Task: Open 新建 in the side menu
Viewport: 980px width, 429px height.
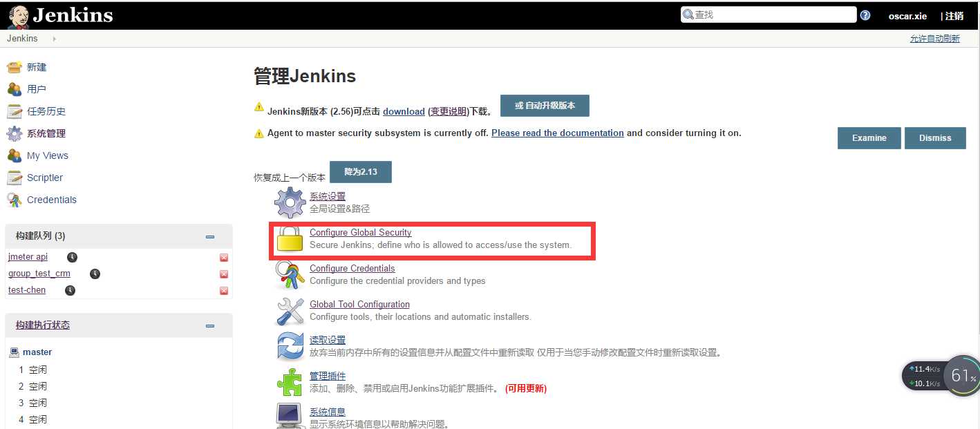Action: [x=37, y=67]
